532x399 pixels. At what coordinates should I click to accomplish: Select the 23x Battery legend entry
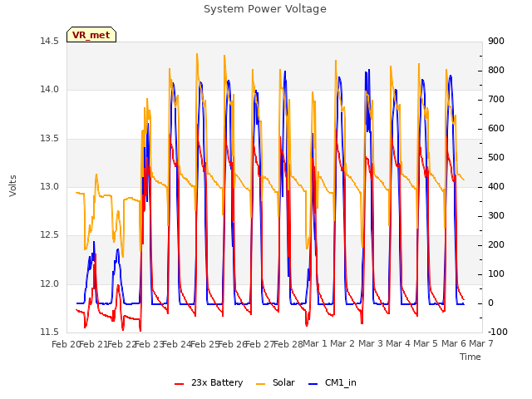tap(209, 382)
